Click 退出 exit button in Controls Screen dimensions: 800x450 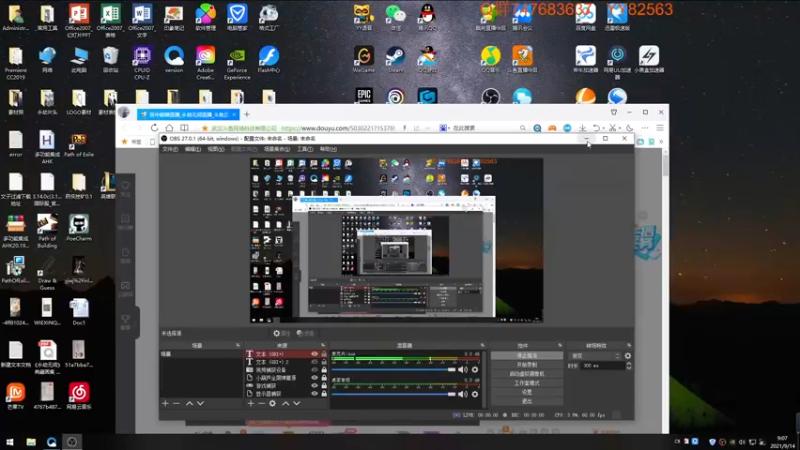click(527, 402)
